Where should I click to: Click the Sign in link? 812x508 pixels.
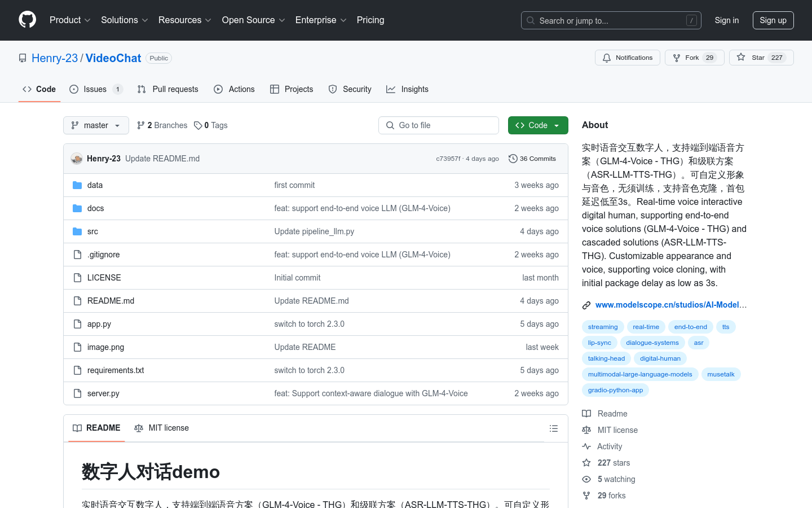(726, 20)
